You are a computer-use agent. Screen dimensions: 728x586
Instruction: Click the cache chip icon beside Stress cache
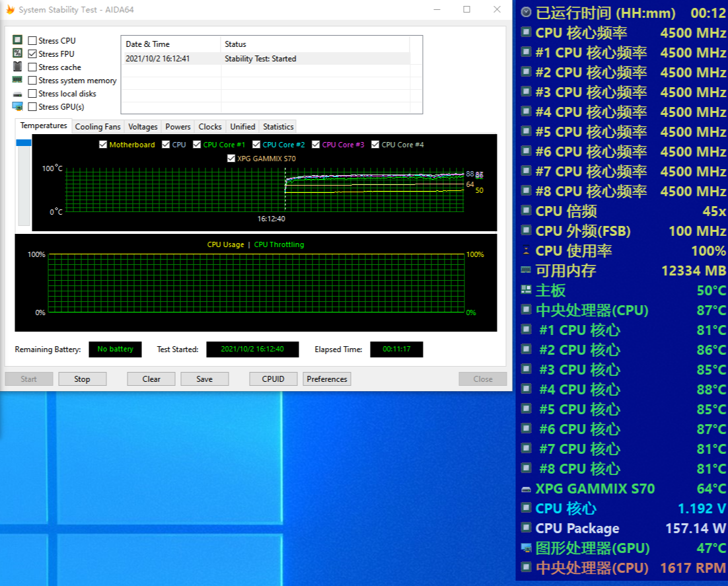point(17,67)
